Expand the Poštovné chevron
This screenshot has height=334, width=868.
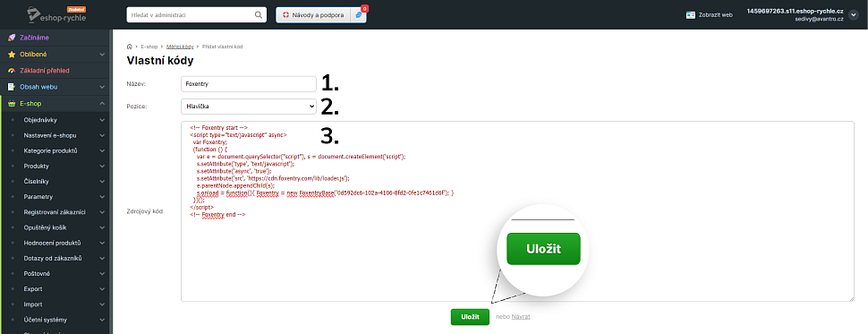click(102, 274)
